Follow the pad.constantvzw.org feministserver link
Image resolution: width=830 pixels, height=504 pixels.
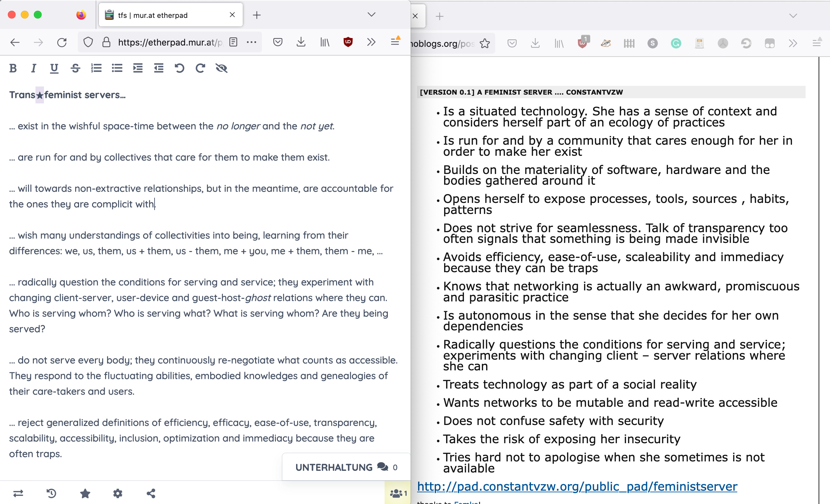pos(577,486)
